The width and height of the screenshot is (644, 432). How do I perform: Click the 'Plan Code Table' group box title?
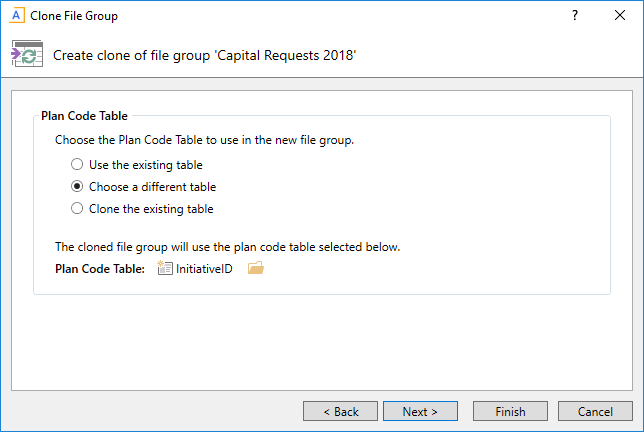pyautogui.click(x=84, y=116)
